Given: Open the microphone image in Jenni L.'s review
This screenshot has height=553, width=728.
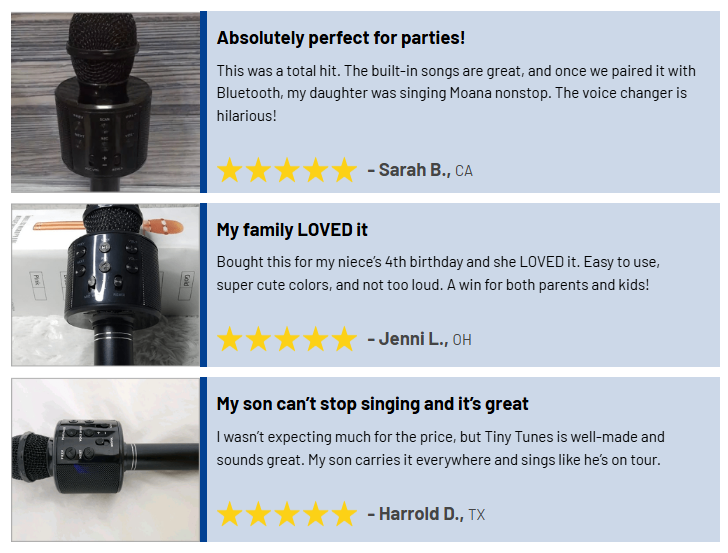Looking at the screenshot, I should pos(105,285).
